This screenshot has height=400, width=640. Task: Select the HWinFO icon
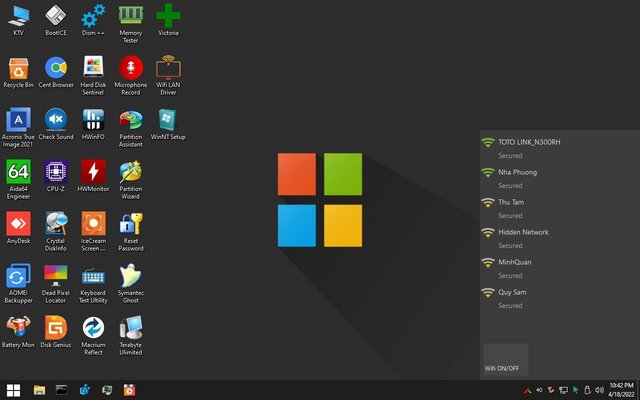point(93,124)
